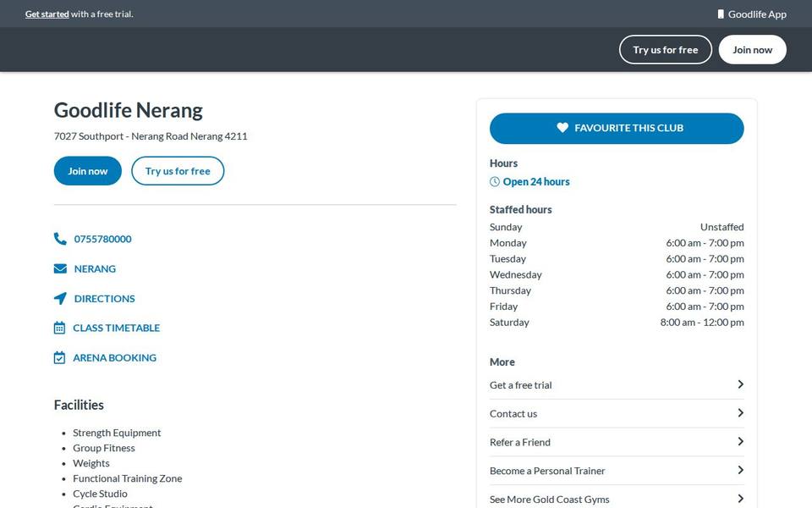The width and height of the screenshot is (812, 508).
Task: Click the Sunday Unstaffed value
Action: [x=721, y=227]
